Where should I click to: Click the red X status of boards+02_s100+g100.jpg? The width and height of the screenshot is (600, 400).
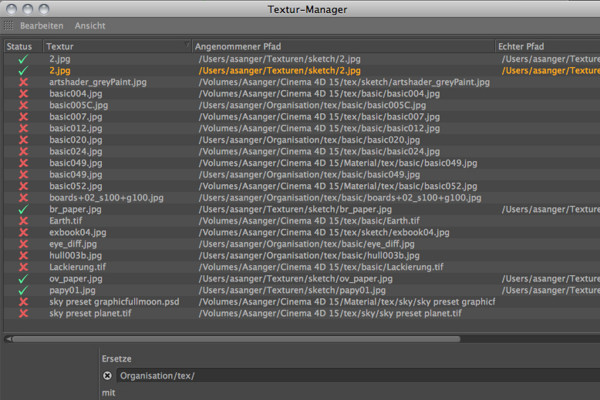pos(23,198)
